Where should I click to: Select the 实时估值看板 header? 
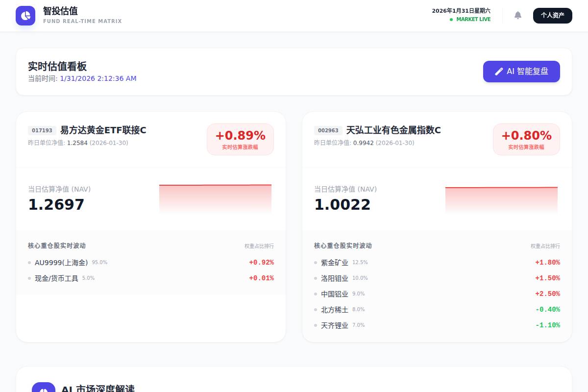tap(57, 66)
